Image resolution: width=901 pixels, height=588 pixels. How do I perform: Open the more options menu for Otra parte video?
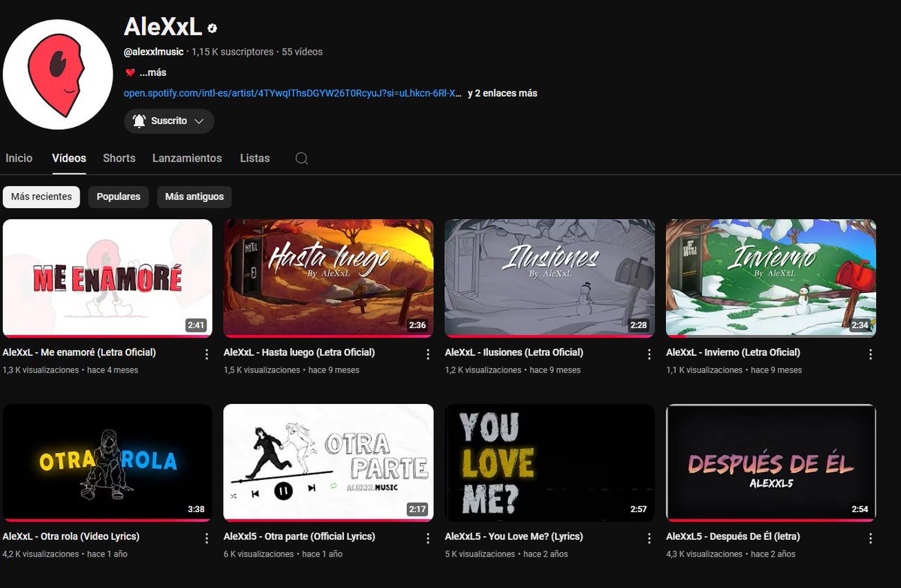pos(428,538)
